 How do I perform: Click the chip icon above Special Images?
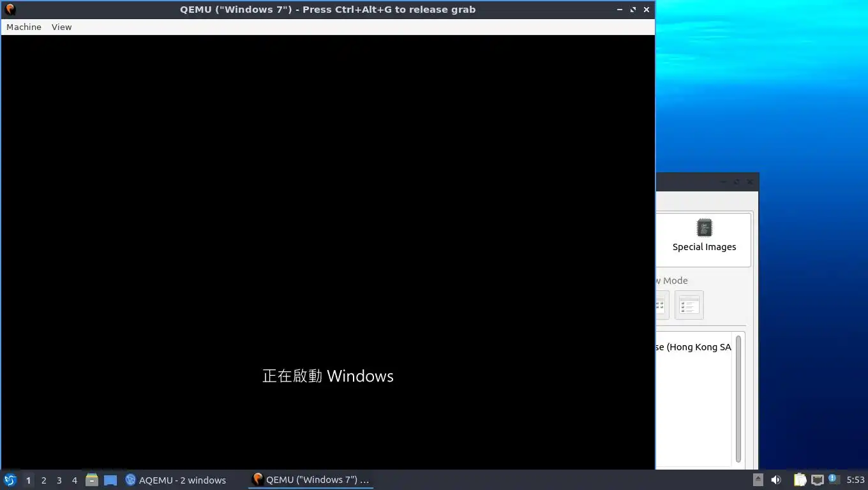[x=704, y=228]
